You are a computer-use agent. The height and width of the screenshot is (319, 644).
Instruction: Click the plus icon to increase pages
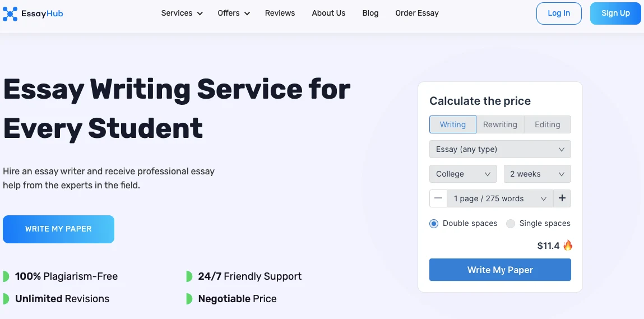562,198
